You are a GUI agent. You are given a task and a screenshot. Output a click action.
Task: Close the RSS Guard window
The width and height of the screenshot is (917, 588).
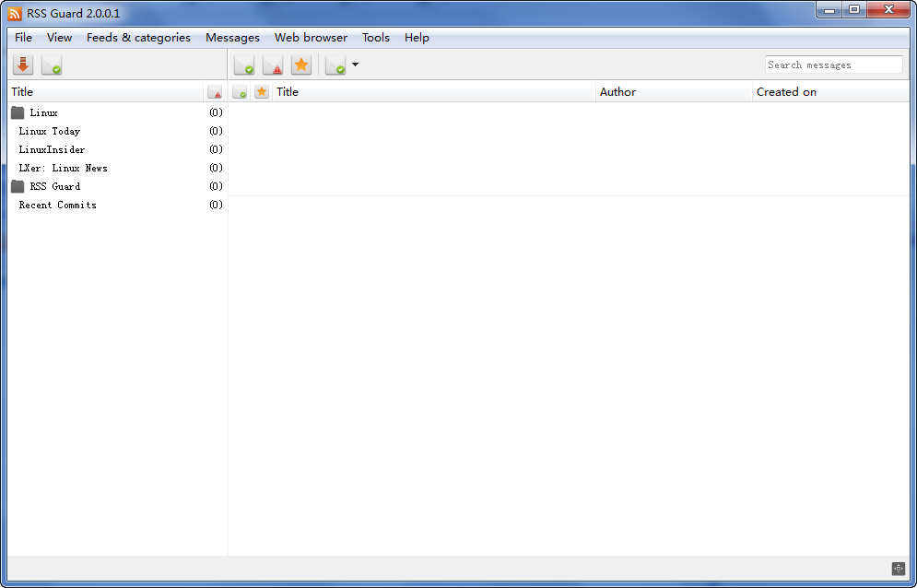click(889, 10)
